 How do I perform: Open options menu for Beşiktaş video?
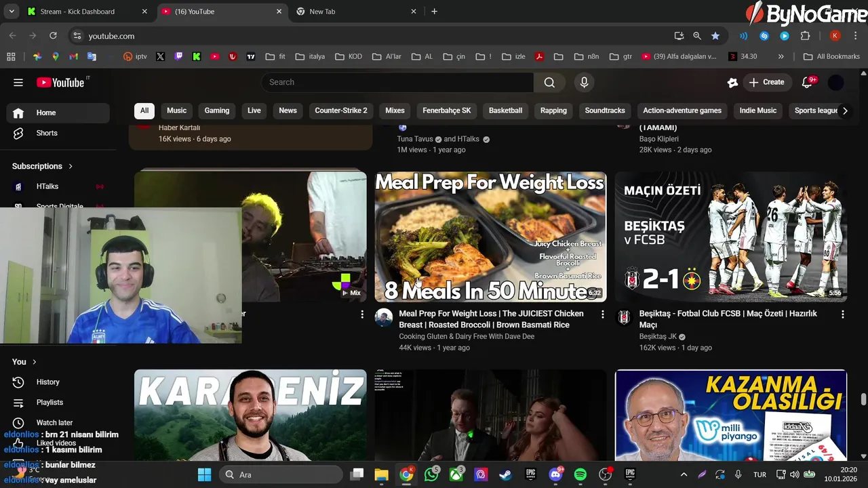pos(842,314)
